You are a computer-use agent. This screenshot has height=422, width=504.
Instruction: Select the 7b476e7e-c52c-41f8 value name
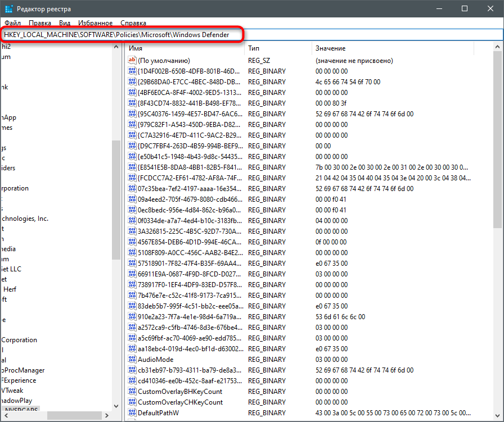(x=190, y=296)
